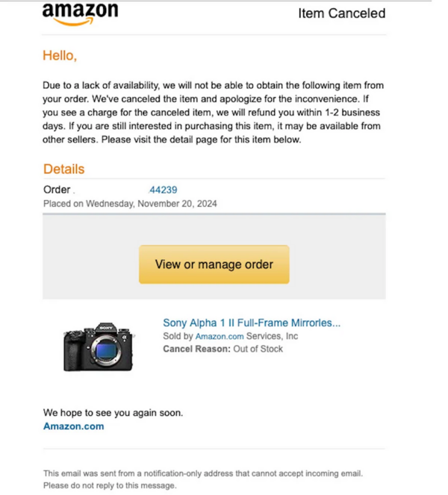Click the Item Canceled heading text

tap(342, 13)
